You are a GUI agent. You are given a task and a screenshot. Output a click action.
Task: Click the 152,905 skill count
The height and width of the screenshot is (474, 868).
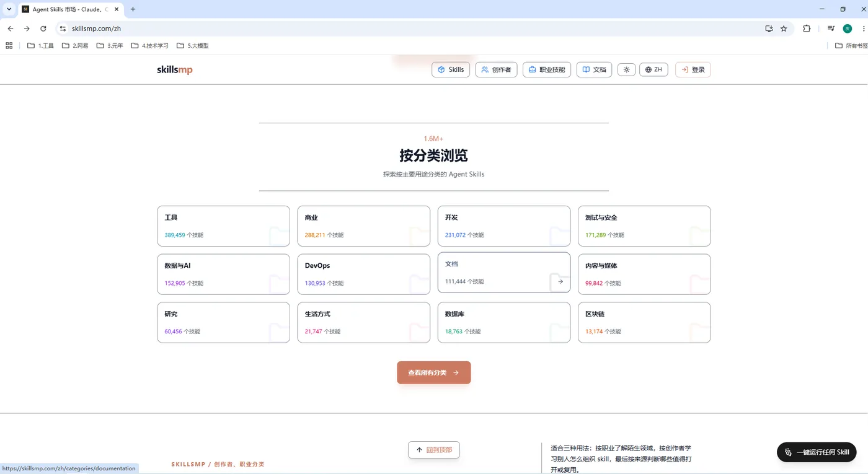point(175,283)
